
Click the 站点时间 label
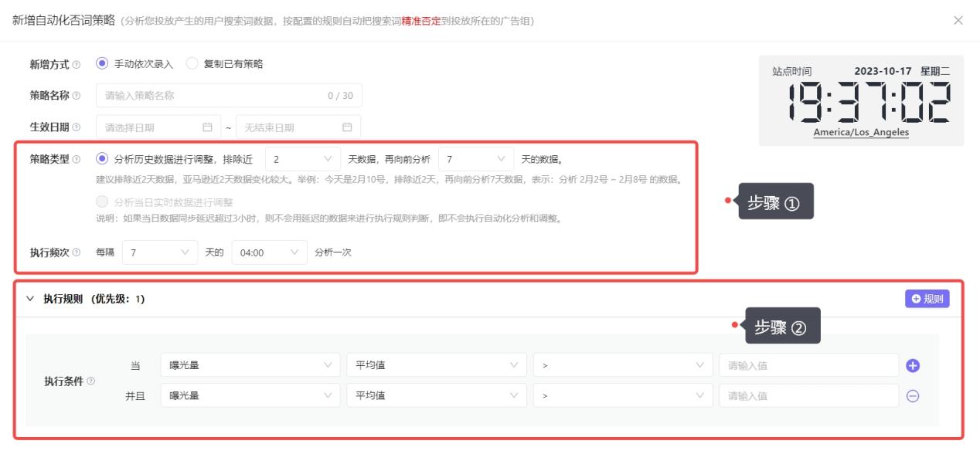[791, 70]
